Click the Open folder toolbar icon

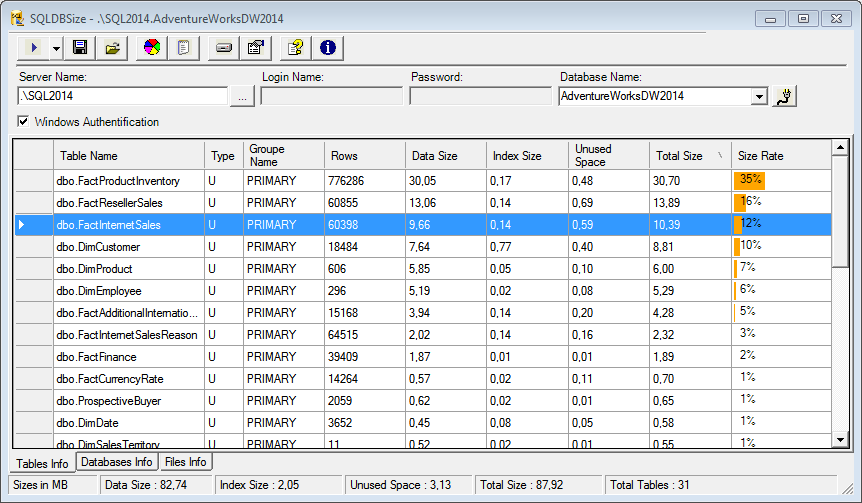(113, 47)
